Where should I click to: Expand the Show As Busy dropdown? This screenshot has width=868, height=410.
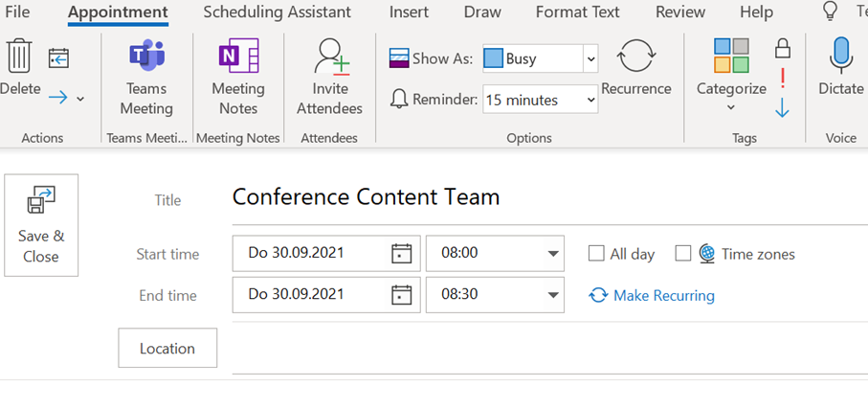590,59
